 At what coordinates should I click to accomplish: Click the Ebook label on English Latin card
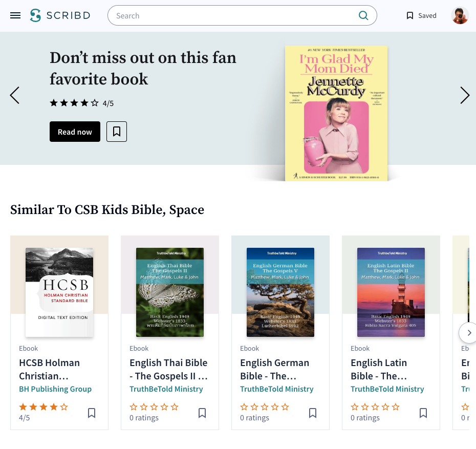coord(360,349)
